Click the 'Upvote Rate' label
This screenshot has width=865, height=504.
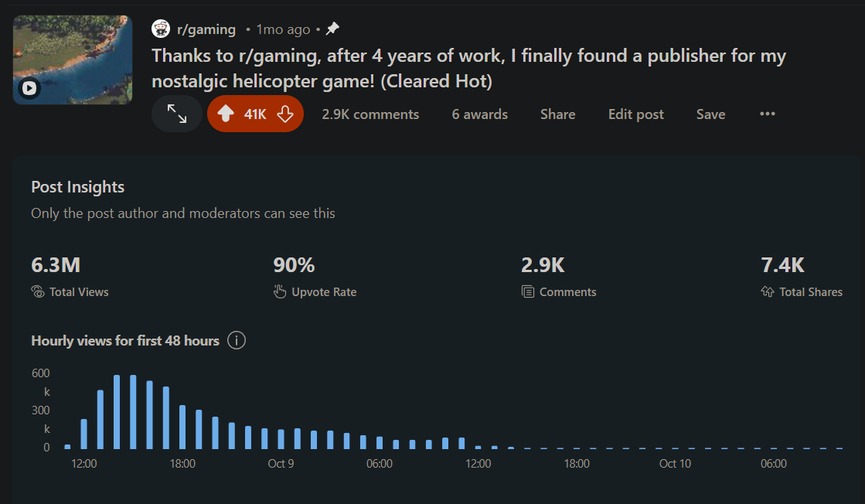[x=324, y=291]
